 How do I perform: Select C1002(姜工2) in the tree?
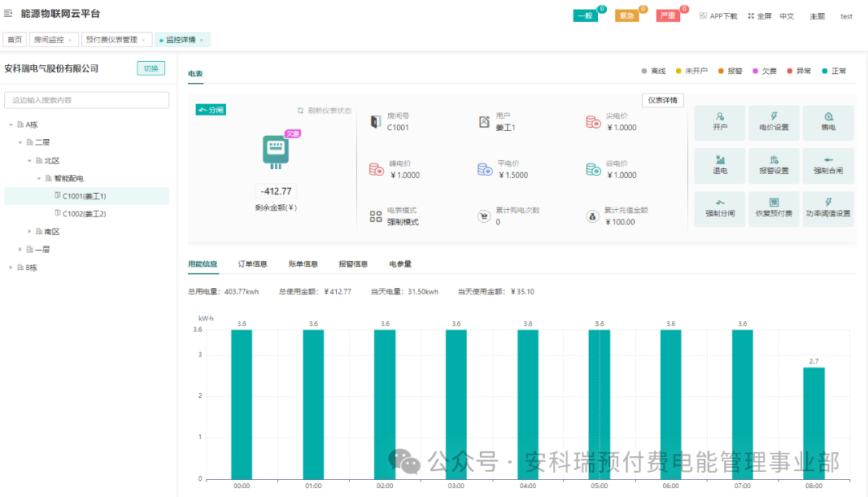(x=86, y=214)
